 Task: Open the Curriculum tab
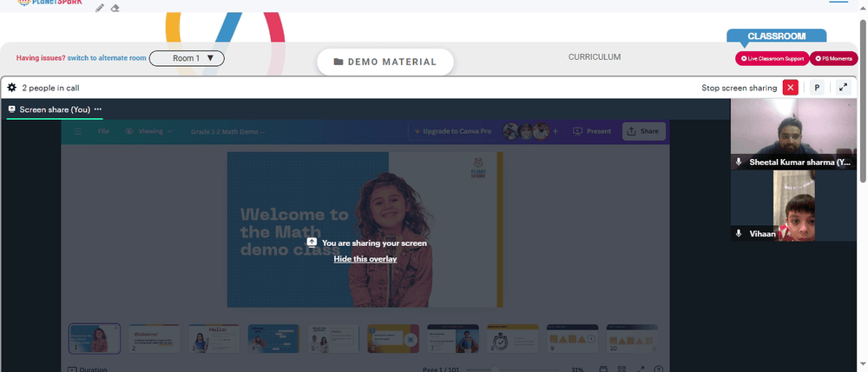click(x=595, y=57)
